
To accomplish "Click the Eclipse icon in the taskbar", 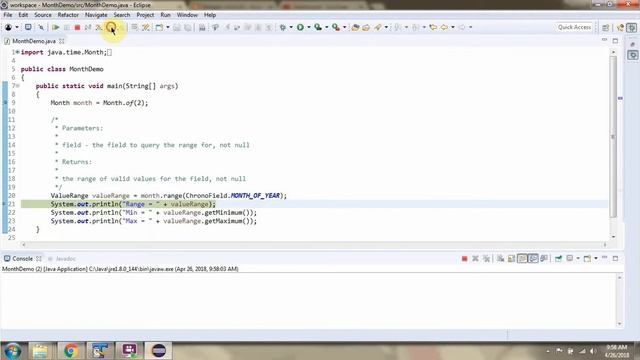I will pos(159,351).
